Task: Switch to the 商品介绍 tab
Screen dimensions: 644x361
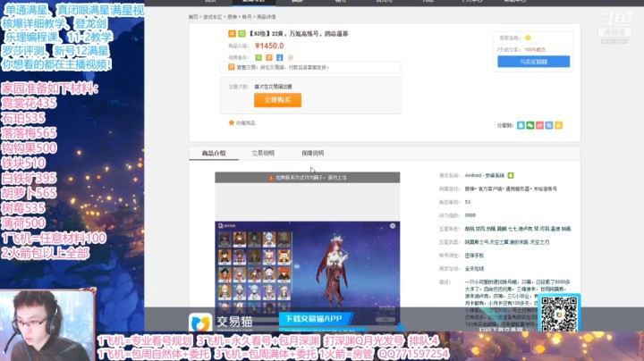Action: pos(214,153)
